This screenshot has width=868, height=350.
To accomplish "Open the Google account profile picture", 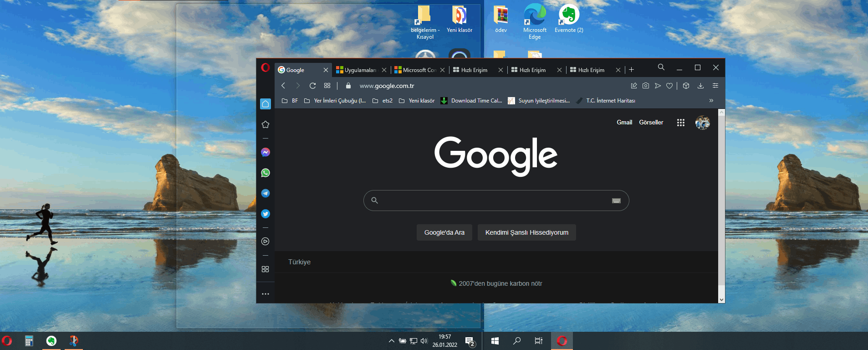I will [703, 123].
